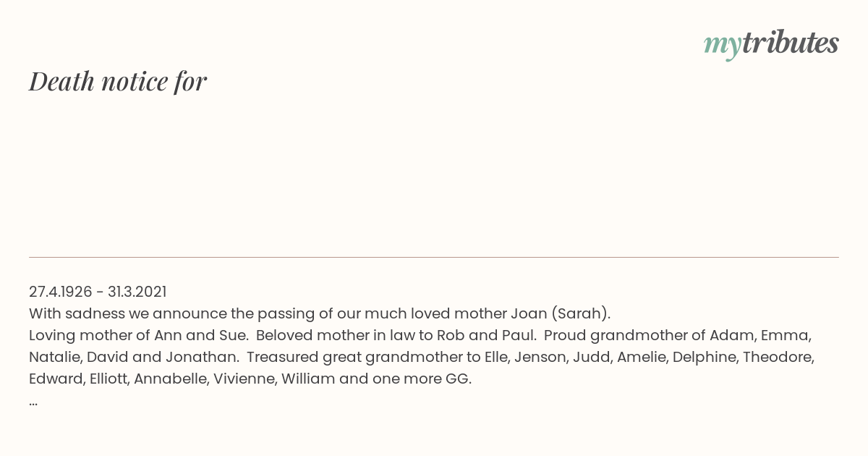Open the truncated text ellipsis below the notice
Viewport: 868px width, 456px height.
point(33,402)
